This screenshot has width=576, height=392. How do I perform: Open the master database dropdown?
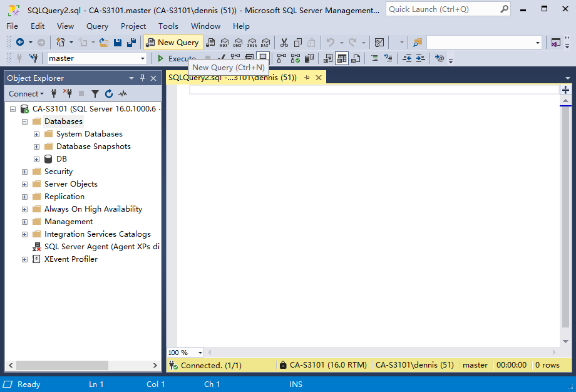[x=143, y=58]
